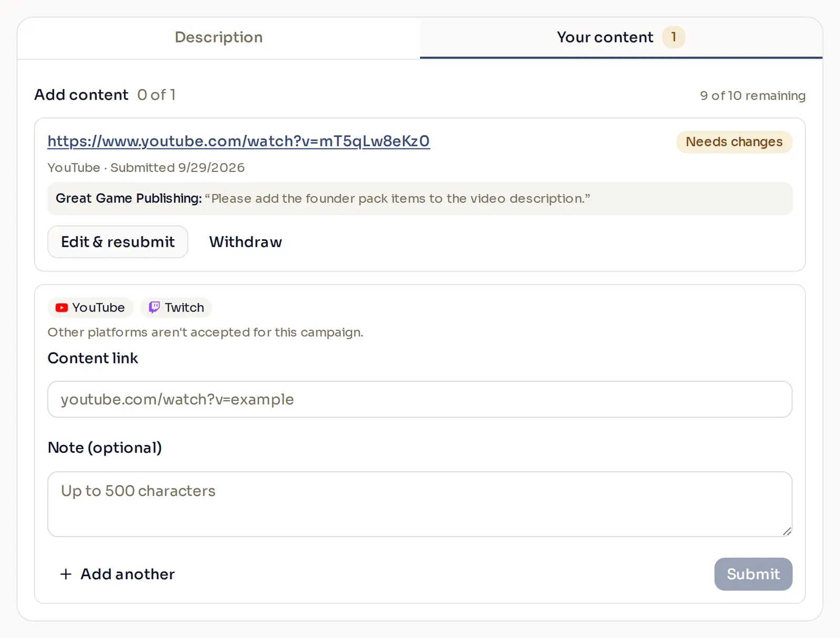Click the Twitch logo icon
The width and height of the screenshot is (840, 638).
coord(154,307)
